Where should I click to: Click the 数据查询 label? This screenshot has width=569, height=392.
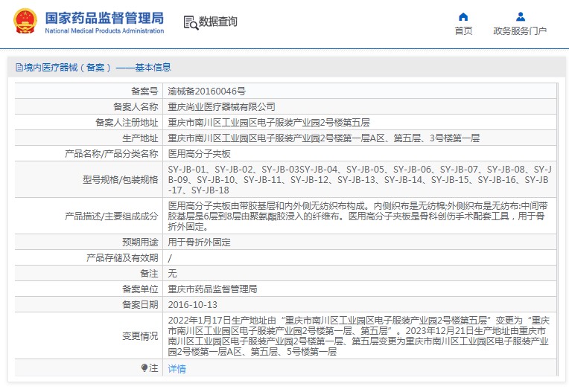217,22
